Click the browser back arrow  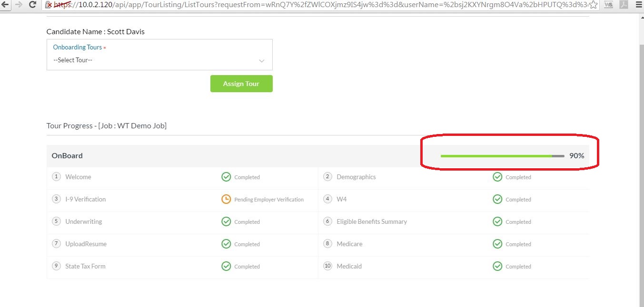pyautogui.click(x=6, y=5)
